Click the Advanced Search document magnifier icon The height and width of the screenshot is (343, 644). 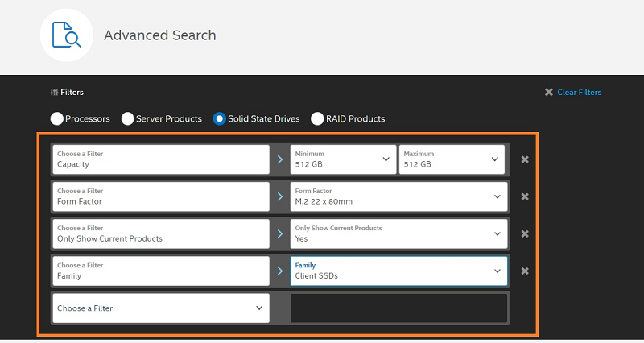[x=67, y=35]
